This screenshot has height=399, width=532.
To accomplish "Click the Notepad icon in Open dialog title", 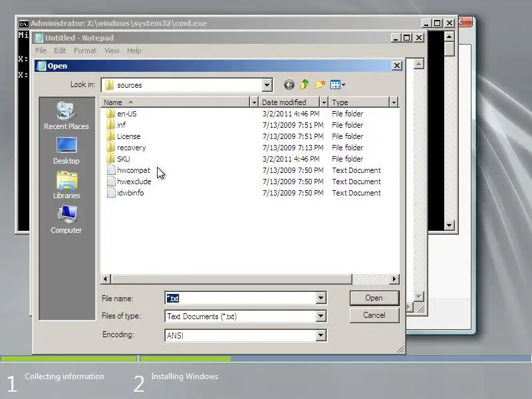I will click(41, 66).
